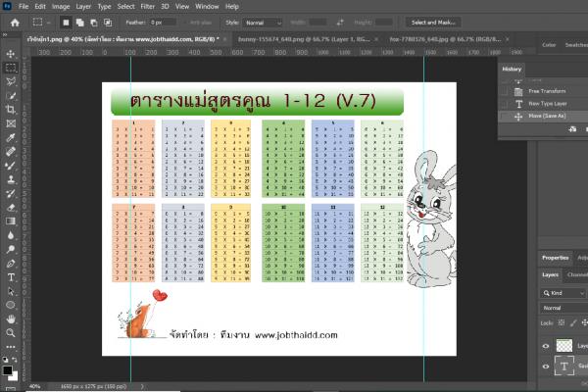Open the Style dropdown set to Normal

click(262, 23)
